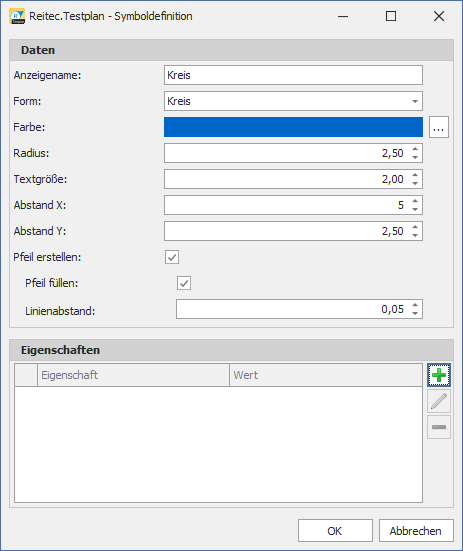Confirm with the OK button
Screen dimensions: 463x551
[335, 531]
